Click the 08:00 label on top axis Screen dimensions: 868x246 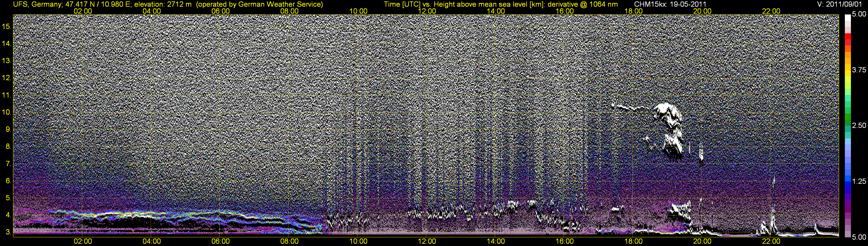pyautogui.click(x=289, y=11)
